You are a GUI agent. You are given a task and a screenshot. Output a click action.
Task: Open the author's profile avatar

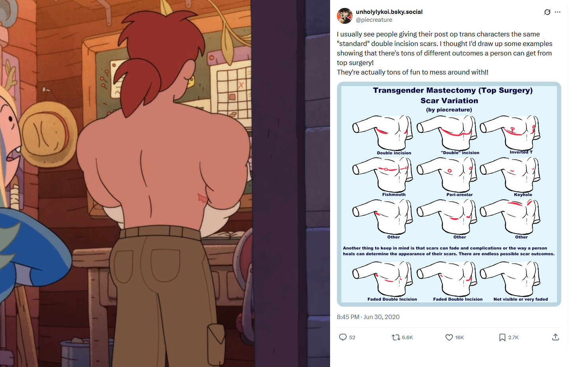[344, 16]
